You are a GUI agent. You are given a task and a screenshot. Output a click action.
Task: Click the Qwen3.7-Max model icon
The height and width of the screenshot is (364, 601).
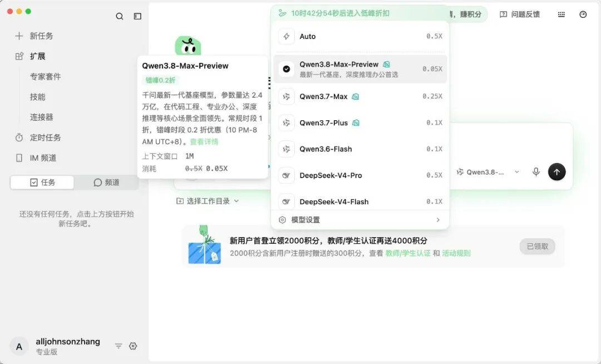pos(287,96)
